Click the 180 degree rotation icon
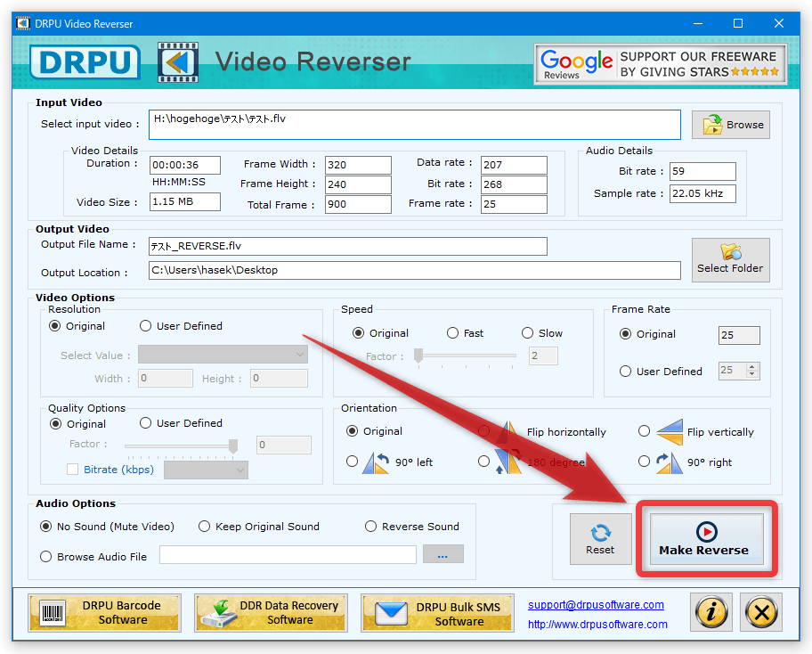The width and height of the screenshot is (812, 654). click(508, 462)
